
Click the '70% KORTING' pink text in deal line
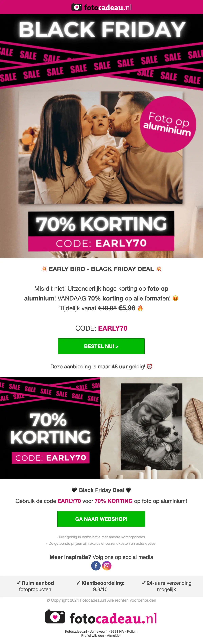(114, 501)
